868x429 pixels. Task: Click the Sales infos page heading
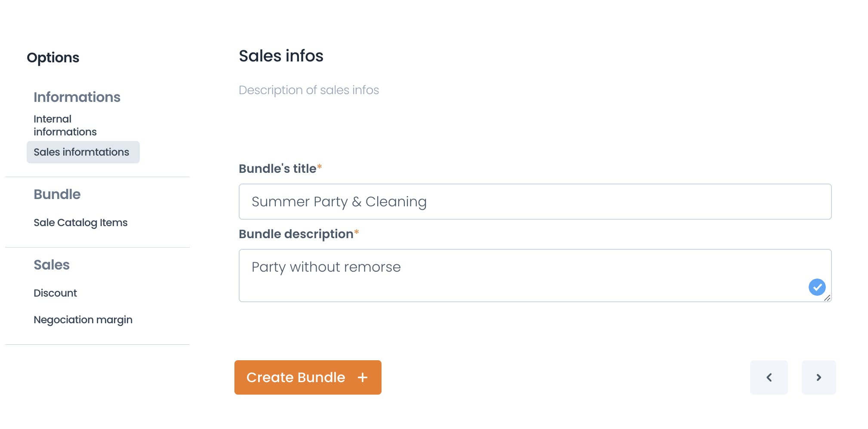tap(281, 56)
